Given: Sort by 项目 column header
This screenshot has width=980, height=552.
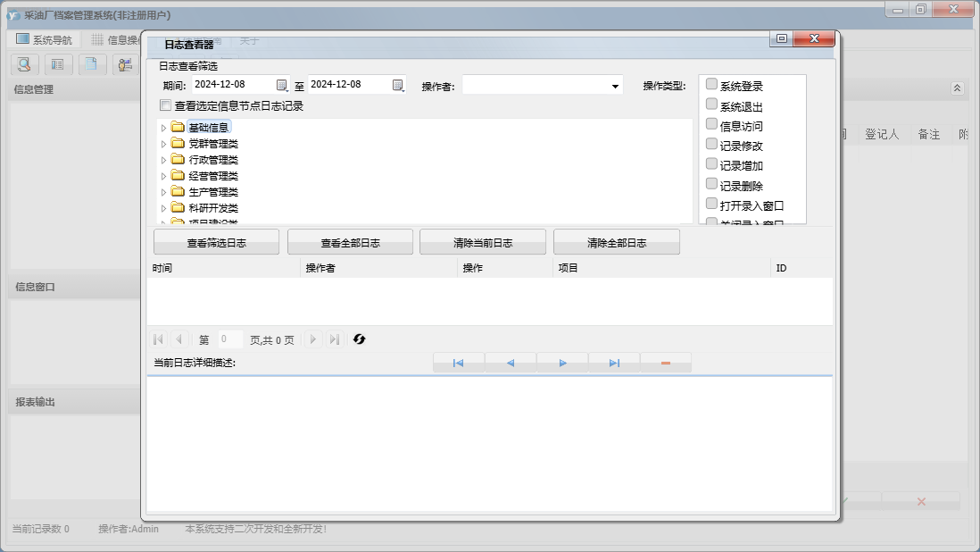Looking at the screenshot, I should click(662, 268).
